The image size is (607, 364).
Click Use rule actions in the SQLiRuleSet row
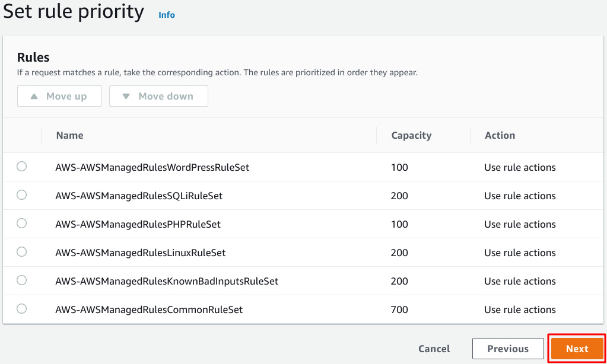520,196
